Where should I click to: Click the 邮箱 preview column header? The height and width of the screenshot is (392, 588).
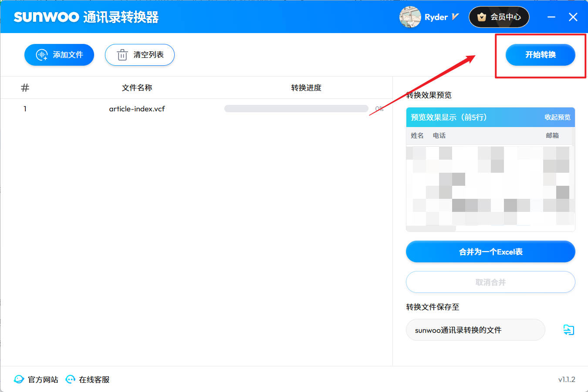click(x=552, y=135)
